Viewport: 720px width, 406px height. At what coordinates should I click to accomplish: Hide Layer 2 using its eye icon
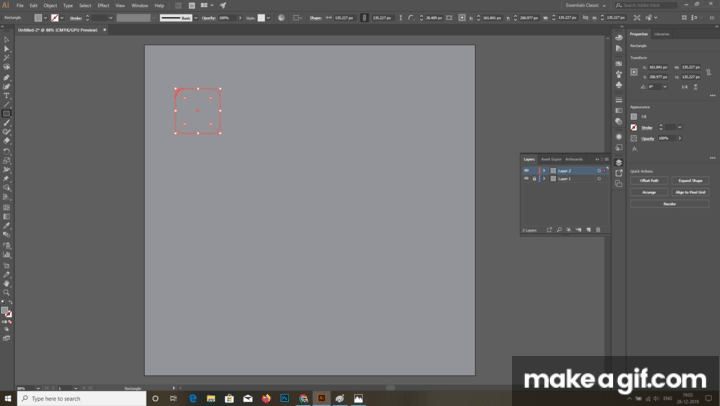pyautogui.click(x=526, y=170)
